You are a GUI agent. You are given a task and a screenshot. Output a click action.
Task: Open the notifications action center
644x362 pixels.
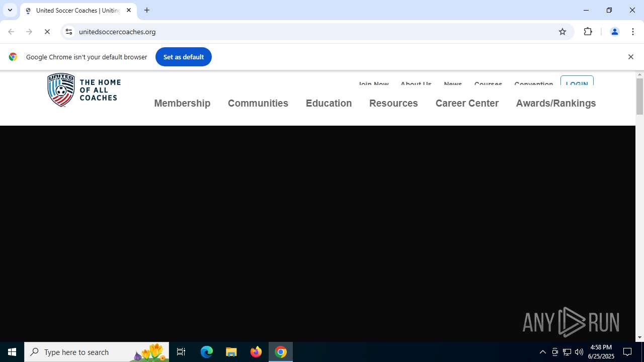pyautogui.click(x=627, y=352)
